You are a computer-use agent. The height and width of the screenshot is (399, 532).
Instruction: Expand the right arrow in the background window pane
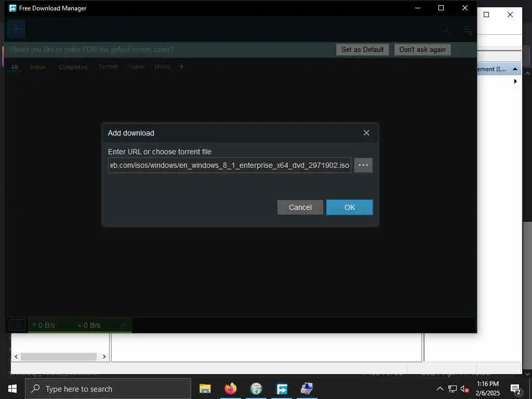pyautogui.click(x=515, y=82)
